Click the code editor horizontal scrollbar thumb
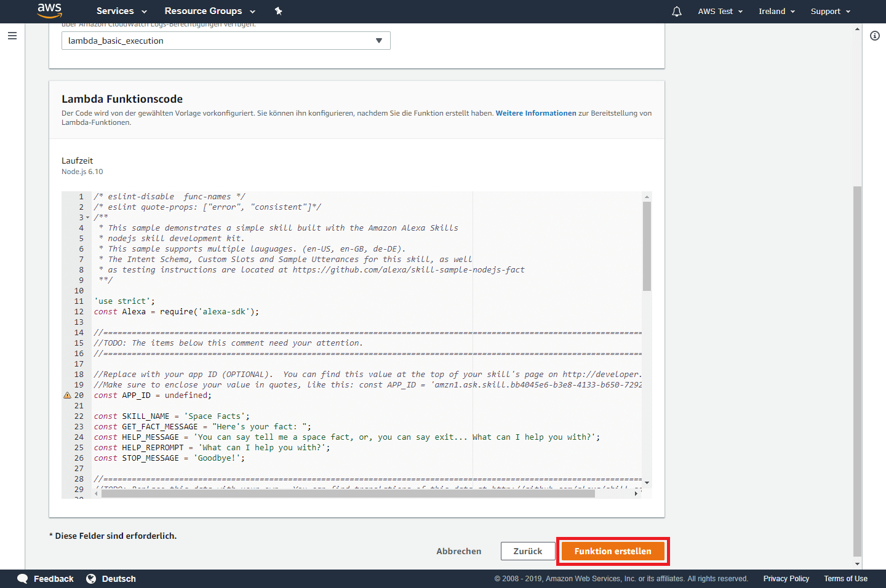Image resolution: width=886 pixels, height=588 pixels. 348,493
